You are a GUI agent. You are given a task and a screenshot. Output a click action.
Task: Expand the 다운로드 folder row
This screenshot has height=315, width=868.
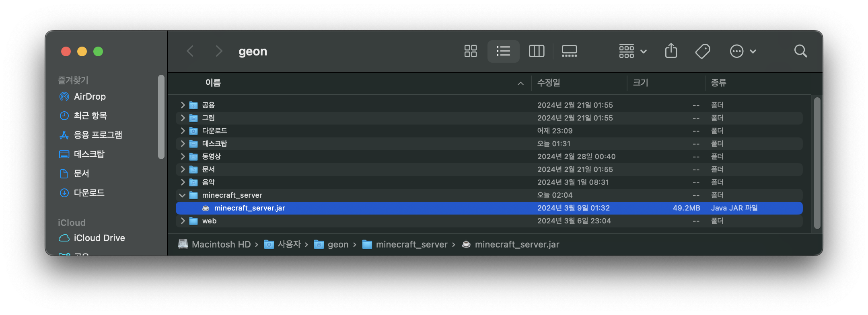[x=183, y=131]
